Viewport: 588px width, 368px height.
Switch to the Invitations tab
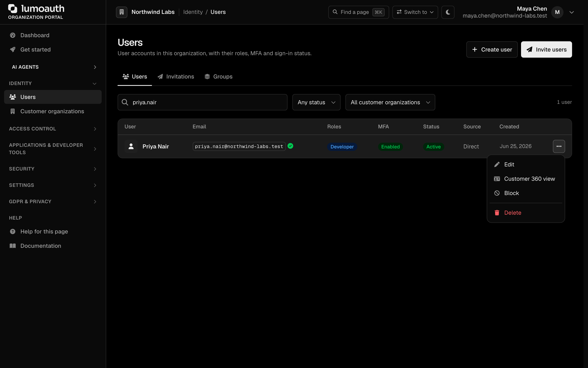point(176,77)
